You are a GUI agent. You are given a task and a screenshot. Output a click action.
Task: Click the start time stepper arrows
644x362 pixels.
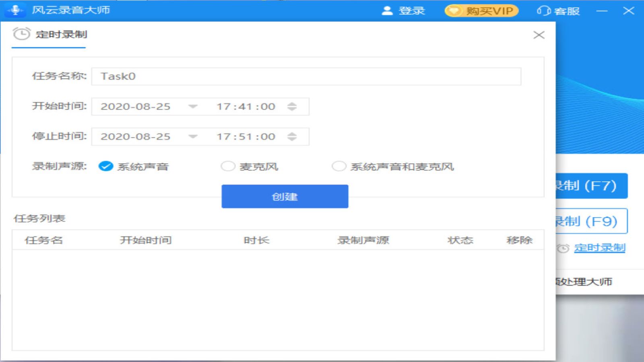[x=292, y=106]
